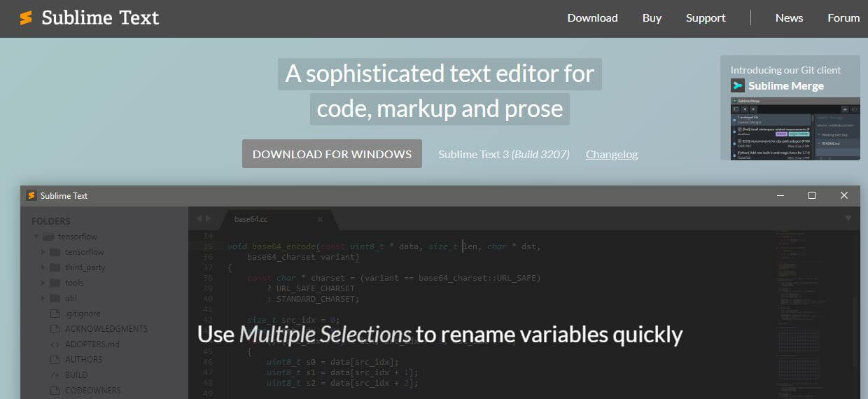Open the Support menu item
This screenshot has width=868, height=399.
tap(706, 18)
